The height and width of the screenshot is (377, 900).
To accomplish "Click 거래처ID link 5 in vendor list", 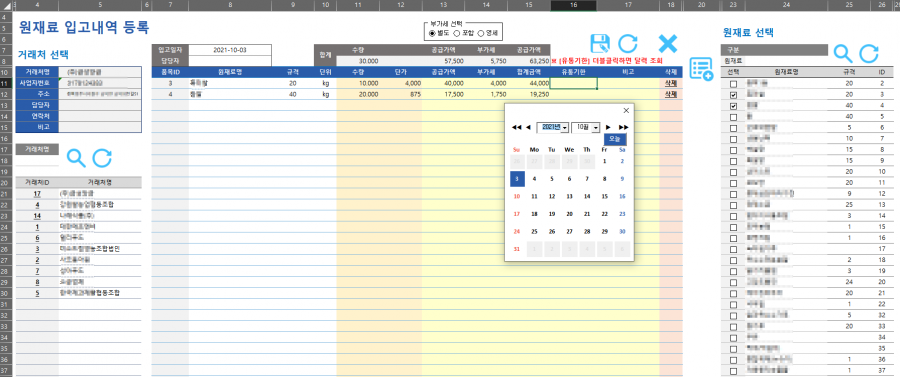I will 37,293.
